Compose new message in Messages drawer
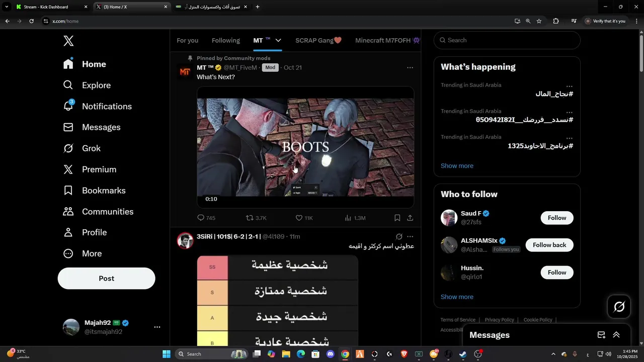 coord(601,335)
